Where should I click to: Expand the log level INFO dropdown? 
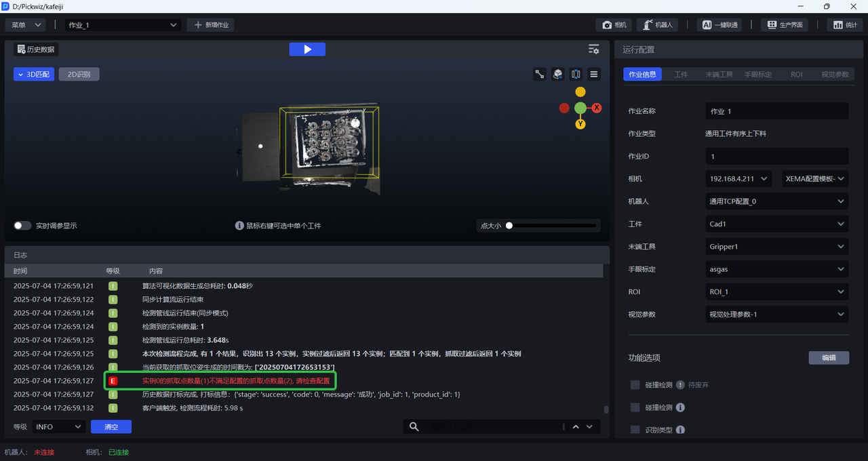pos(58,427)
